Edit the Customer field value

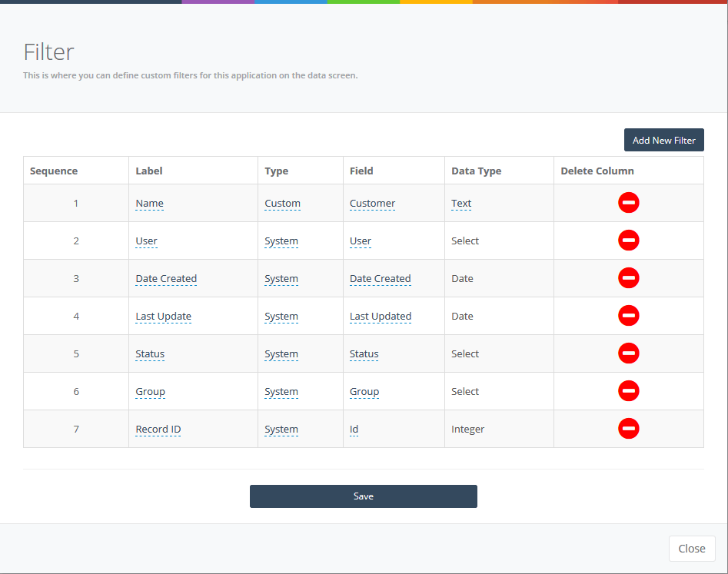(372, 204)
